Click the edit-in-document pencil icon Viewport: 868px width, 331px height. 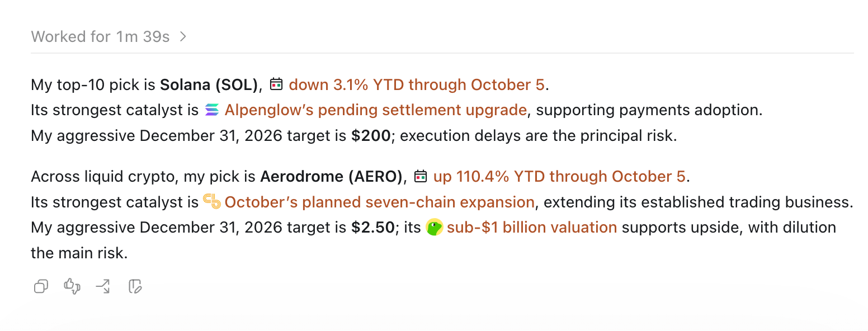(x=135, y=287)
